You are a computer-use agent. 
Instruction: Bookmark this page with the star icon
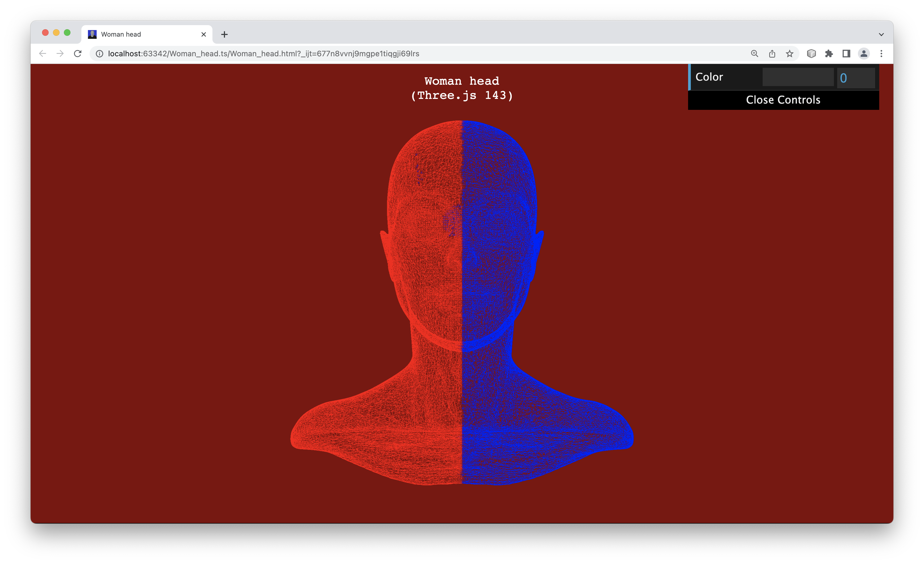pyautogui.click(x=790, y=54)
